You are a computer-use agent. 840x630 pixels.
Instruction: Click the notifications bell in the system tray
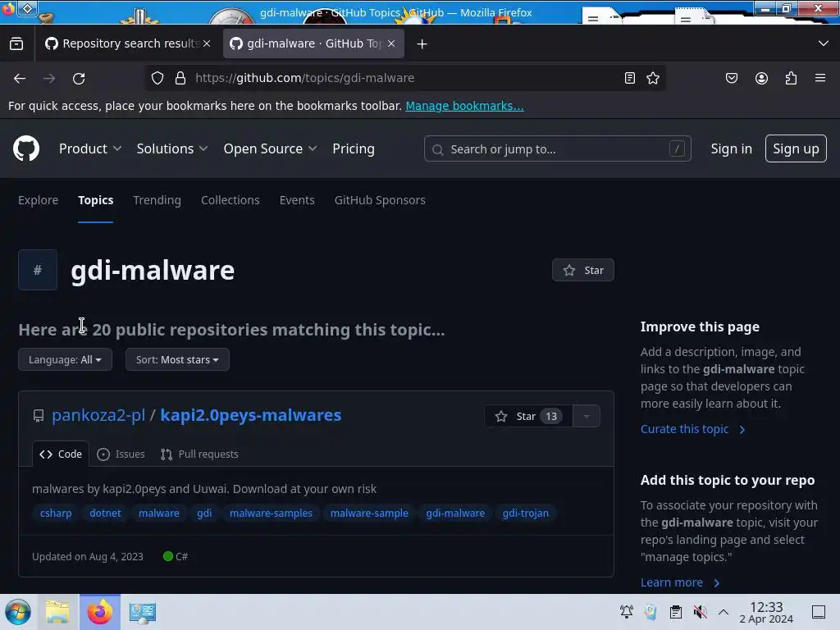coord(626,612)
